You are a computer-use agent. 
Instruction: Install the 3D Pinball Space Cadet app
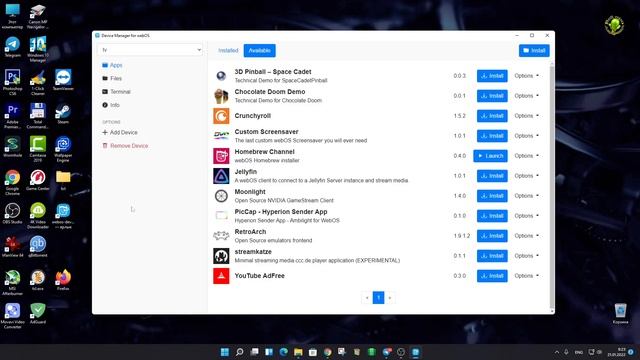[x=492, y=76]
